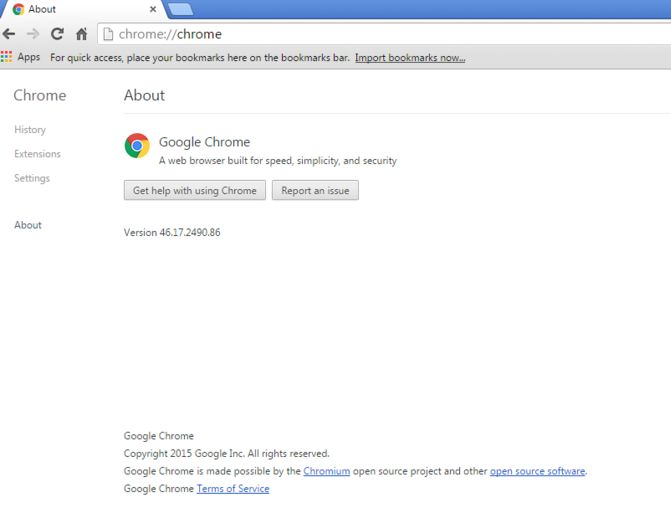Open the Apps grid shortcut
Viewport: 671px width, 520px height.
[20, 57]
